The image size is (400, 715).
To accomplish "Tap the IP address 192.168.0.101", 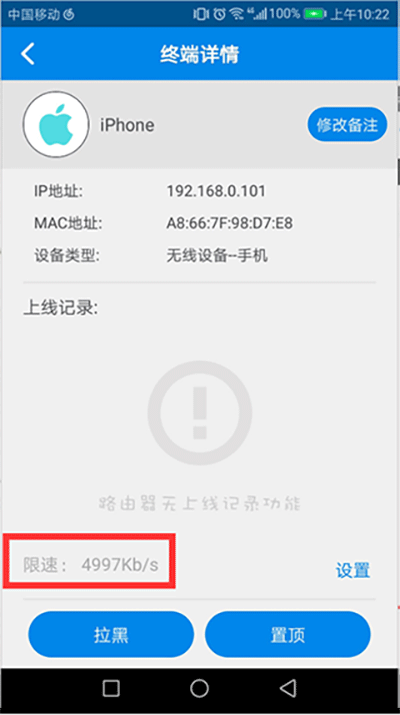I will (216, 191).
